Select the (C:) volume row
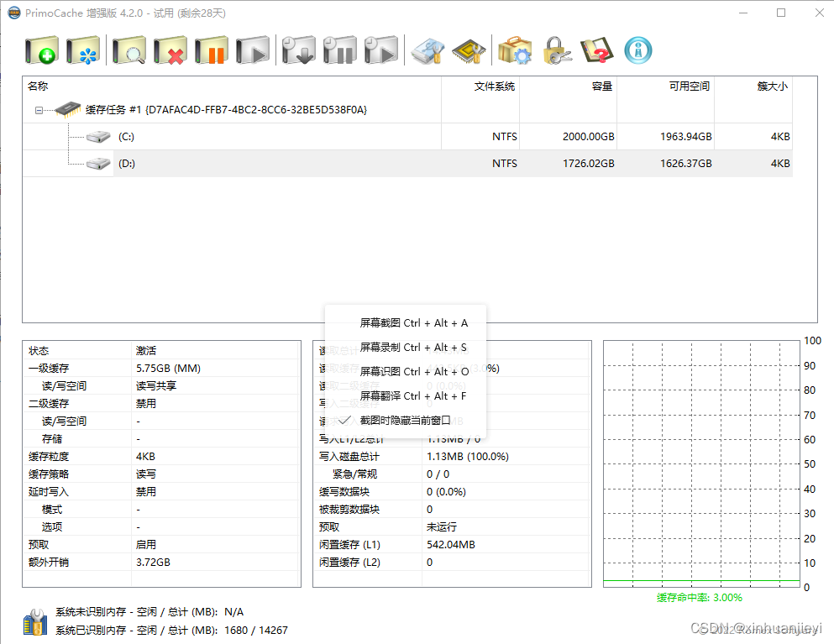The image size is (834, 644). tap(407, 137)
